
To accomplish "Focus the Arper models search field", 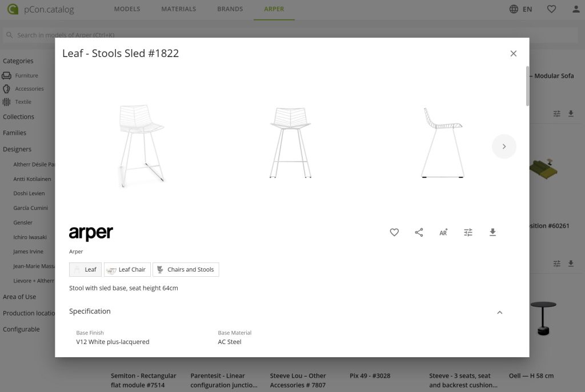I will tap(290, 35).
